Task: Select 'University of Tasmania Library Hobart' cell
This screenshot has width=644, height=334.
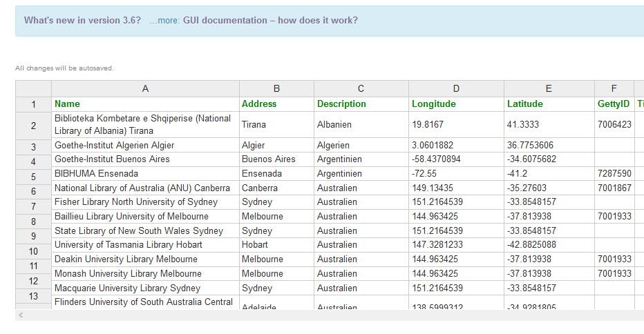Action: point(145,244)
